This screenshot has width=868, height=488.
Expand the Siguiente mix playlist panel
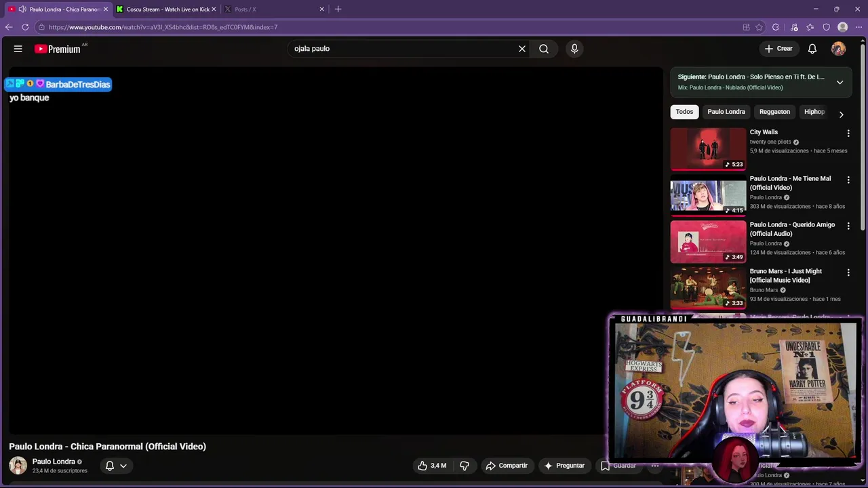pos(840,82)
